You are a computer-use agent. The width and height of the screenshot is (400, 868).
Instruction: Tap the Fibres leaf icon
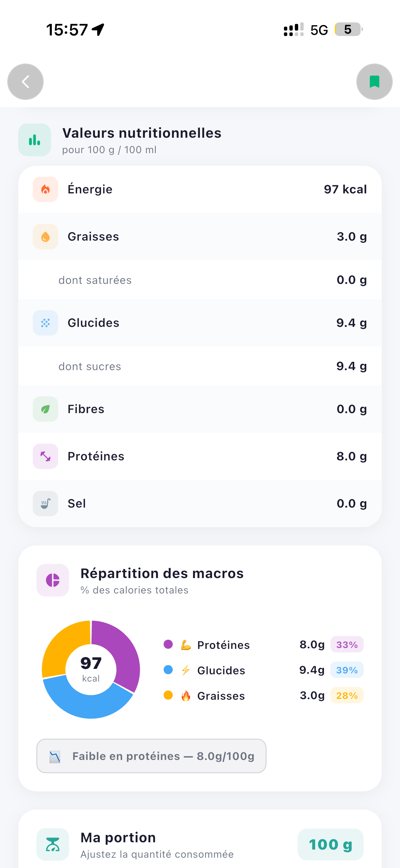[x=45, y=409]
